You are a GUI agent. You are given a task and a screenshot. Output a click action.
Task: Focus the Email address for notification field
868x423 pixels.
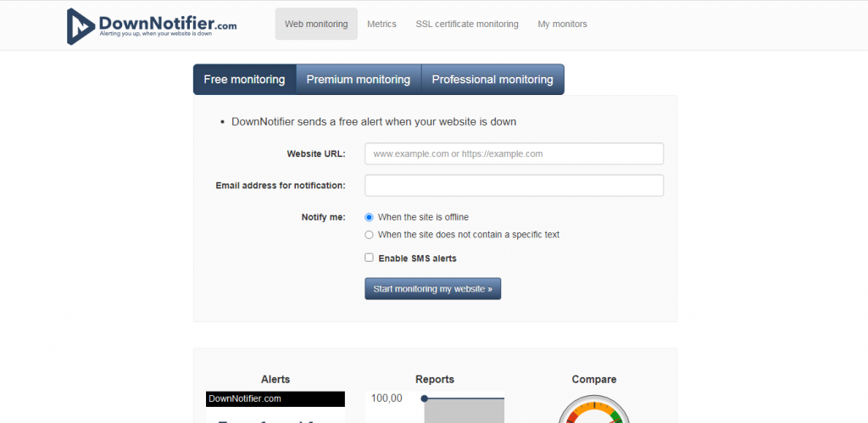(x=514, y=186)
